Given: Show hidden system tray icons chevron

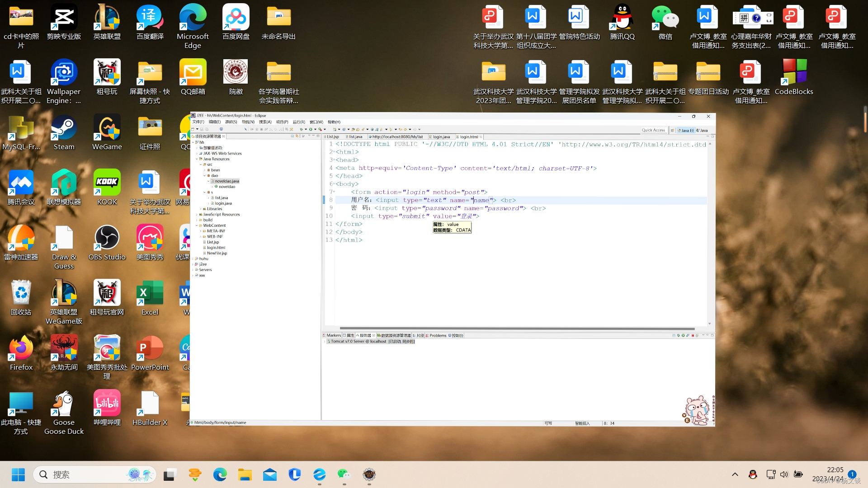Looking at the screenshot, I should click(735, 474).
